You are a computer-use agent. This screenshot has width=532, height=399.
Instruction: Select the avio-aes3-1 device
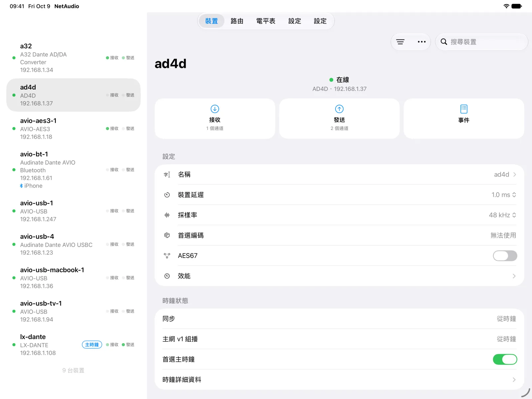[73, 129]
